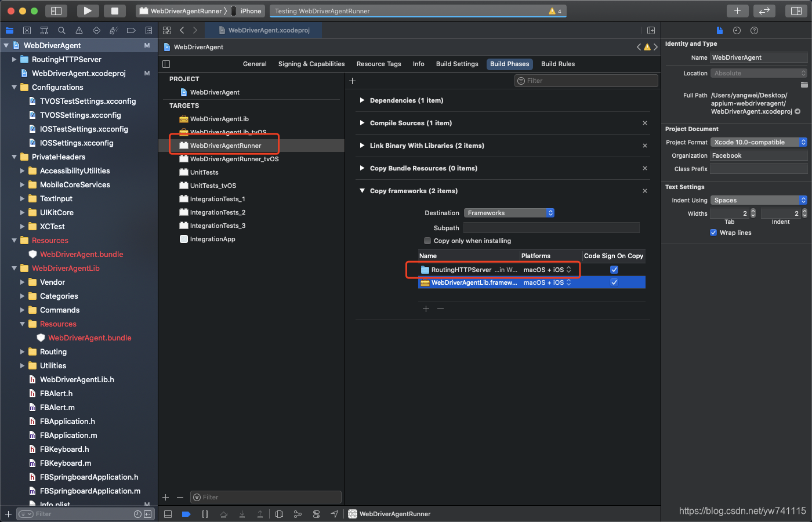This screenshot has height=522, width=812.
Task: Toggle breakpoints activation in debug bar
Action: click(186, 514)
